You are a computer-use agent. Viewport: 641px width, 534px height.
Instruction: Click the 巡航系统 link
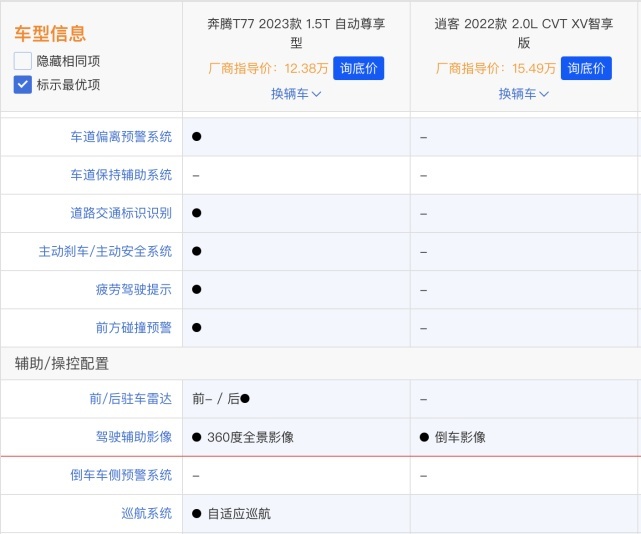tap(146, 513)
